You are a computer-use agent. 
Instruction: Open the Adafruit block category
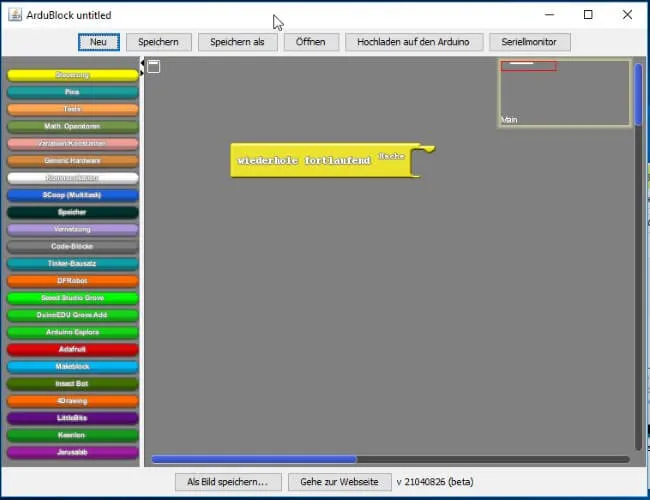click(73, 349)
